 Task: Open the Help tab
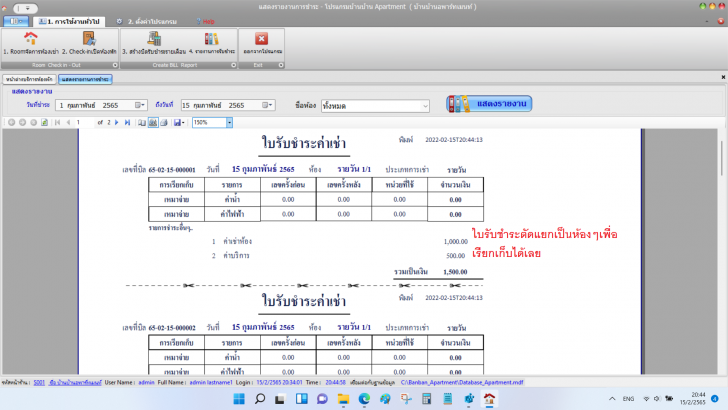(205, 21)
